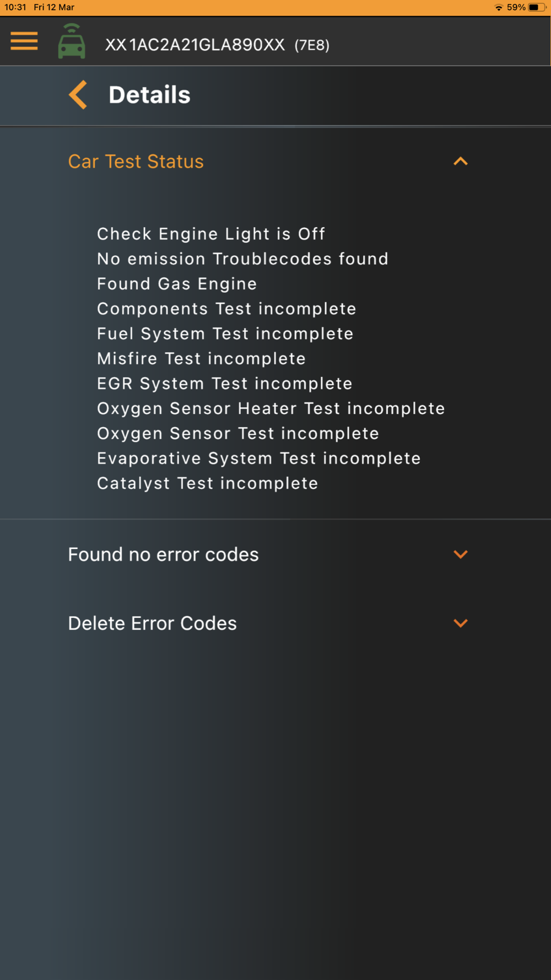Select Oxygen Sensor Heater Test incomplete
This screenshot has height=980, width=551.
271,408
